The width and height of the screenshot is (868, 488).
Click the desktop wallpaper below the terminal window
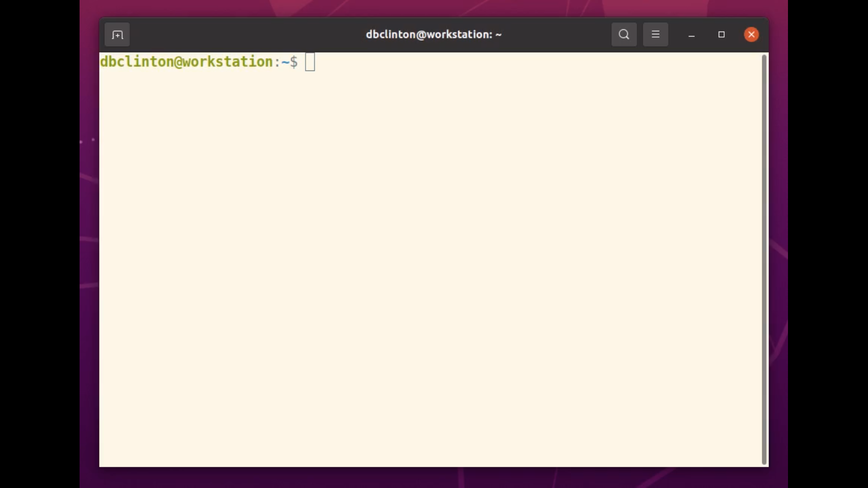tap(434, 478)
